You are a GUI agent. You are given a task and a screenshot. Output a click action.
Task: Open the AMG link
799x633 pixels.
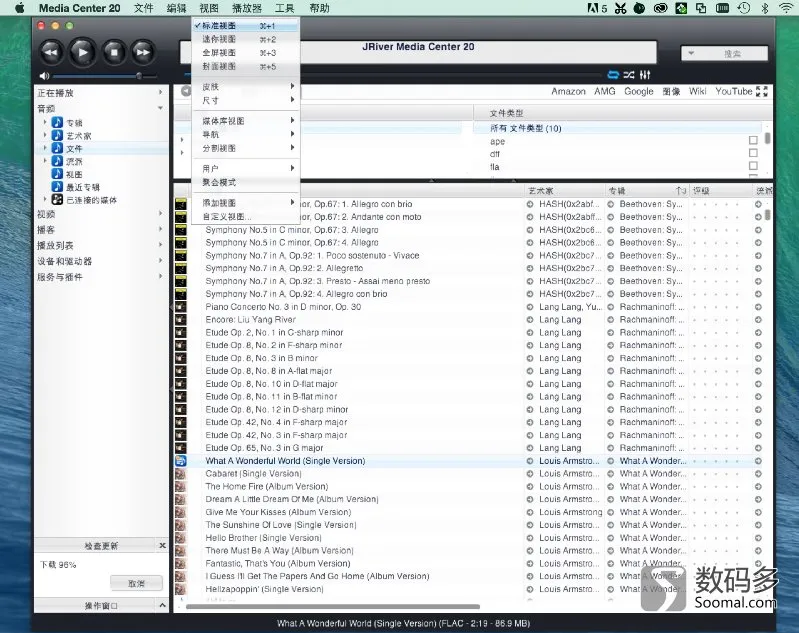click(x=605, y=91)
